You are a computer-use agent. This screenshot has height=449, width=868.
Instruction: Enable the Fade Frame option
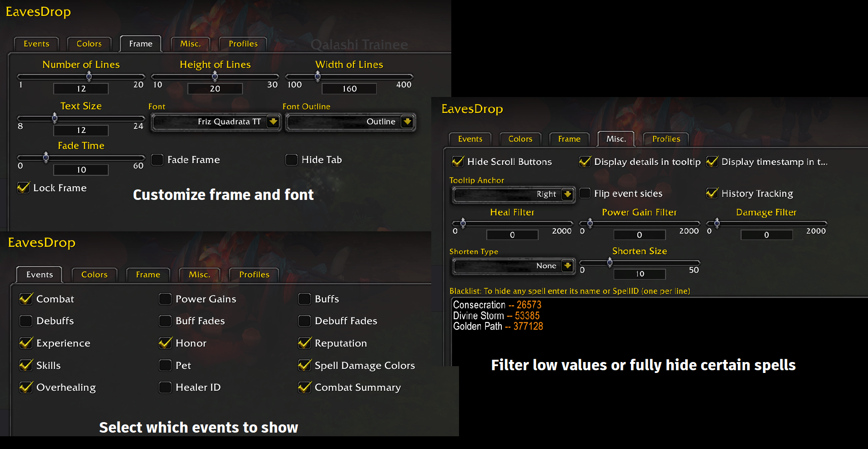coord(157,160)
